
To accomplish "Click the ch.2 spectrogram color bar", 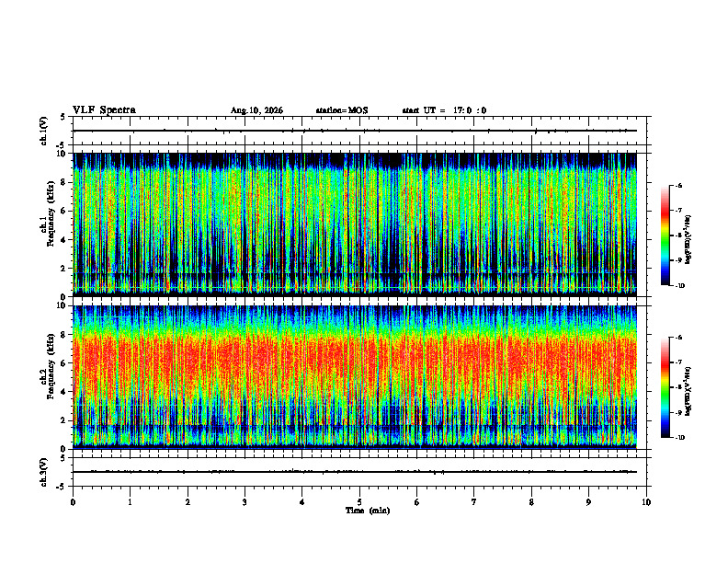I will pos(665,387).
